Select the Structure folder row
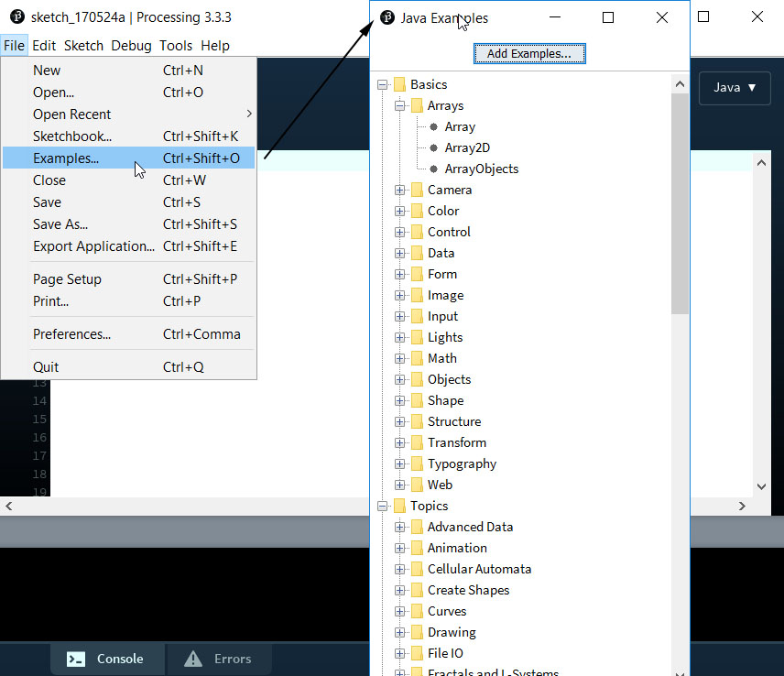 [x=454, y=421]
